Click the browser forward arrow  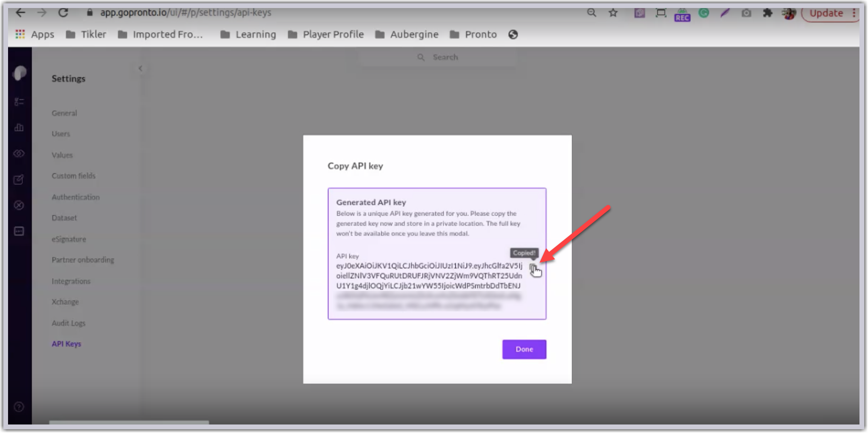(42, 13)
